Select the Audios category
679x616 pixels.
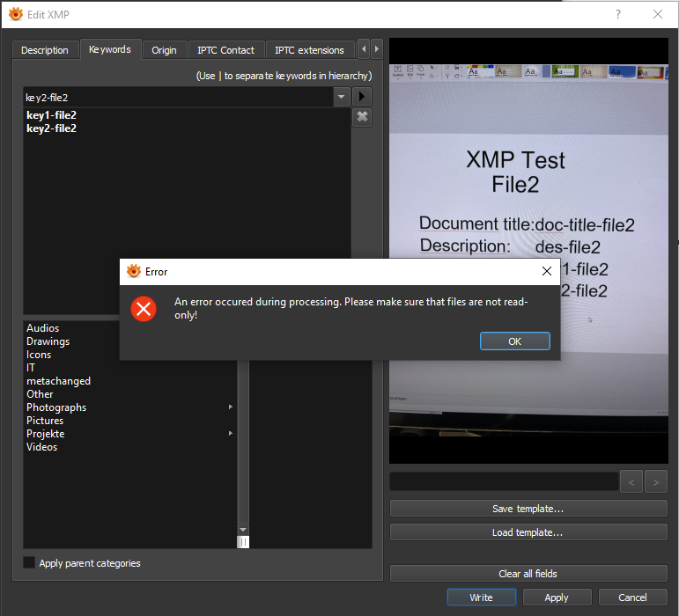click(42, 328)
